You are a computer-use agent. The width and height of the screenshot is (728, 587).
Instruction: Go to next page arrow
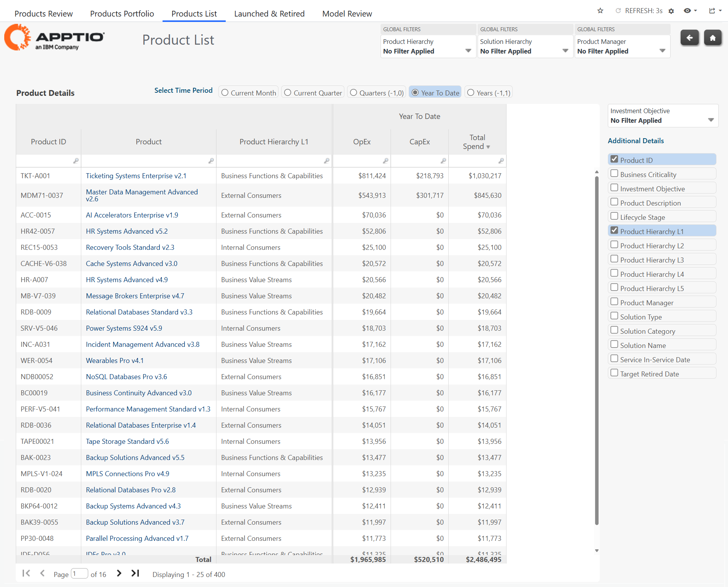tap(119, 573)
